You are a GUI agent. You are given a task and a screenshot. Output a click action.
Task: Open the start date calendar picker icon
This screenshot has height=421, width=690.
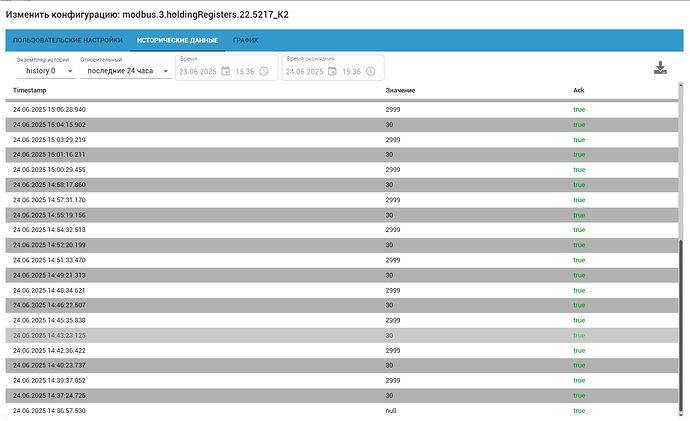[226, 71]
